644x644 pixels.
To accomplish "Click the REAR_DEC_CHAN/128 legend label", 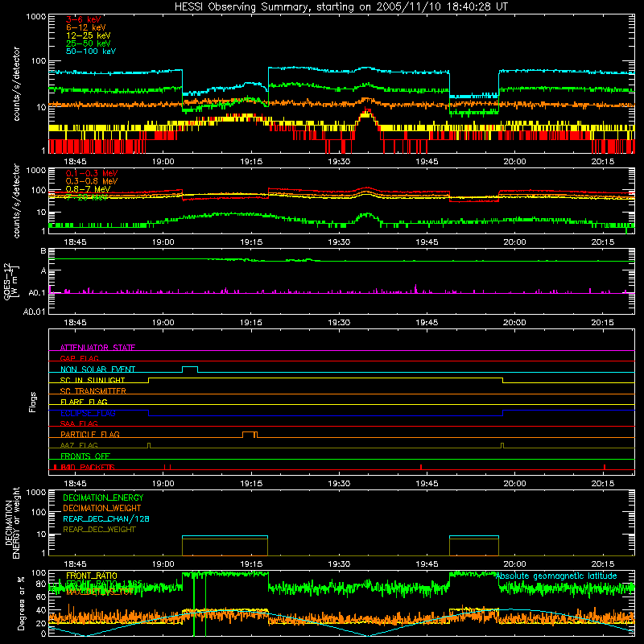I will click(x=106, y=519).
